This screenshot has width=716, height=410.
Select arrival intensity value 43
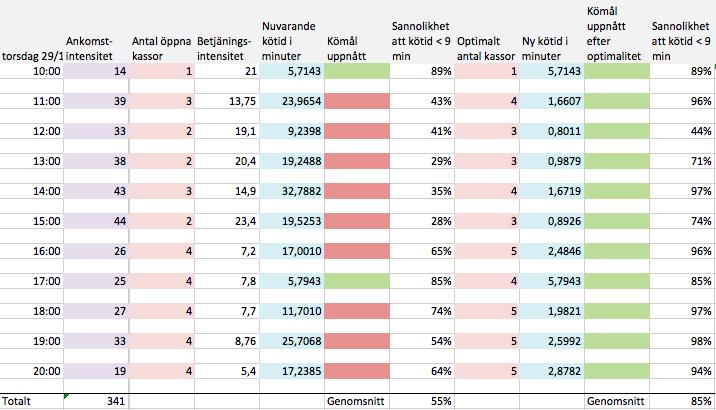96,191
